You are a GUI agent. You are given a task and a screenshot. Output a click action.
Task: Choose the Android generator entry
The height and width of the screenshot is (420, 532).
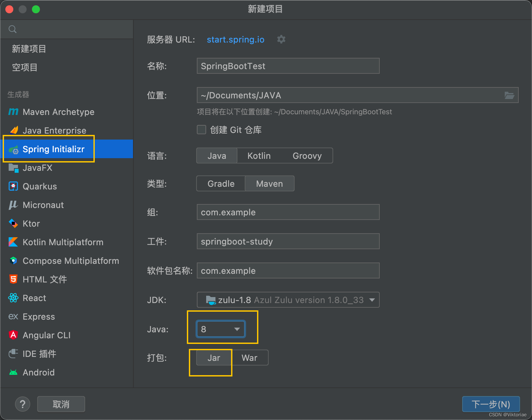click(x=66, y=372)
